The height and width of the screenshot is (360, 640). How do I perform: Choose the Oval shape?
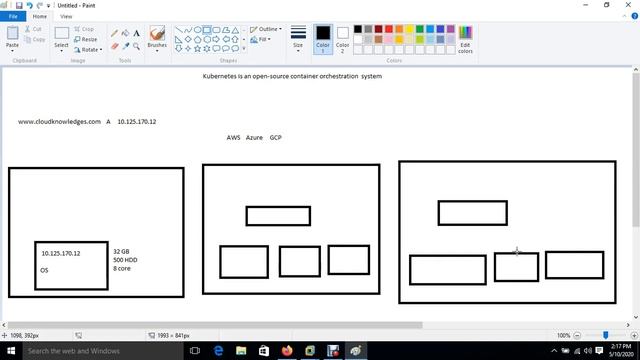198,30
